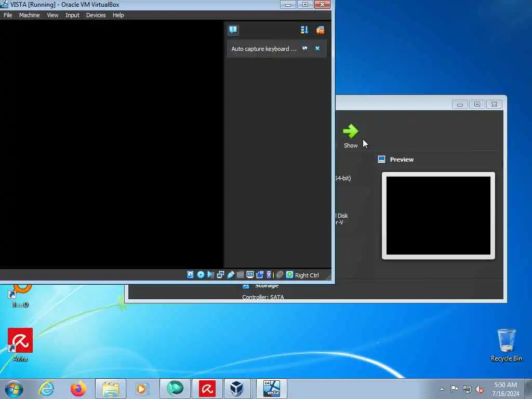Click the display monitor status icon
532x399 pixels.
(x=250, y=274)
